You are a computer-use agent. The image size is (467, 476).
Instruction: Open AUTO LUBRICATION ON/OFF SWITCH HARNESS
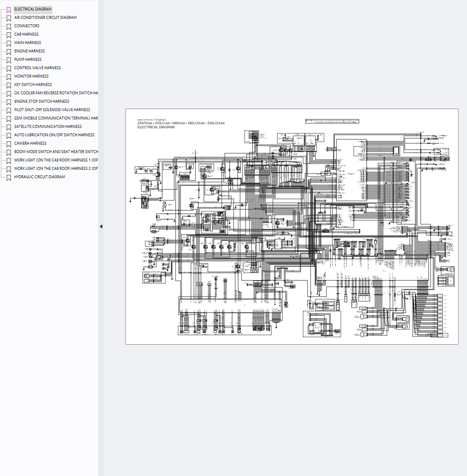[x=54, y=135]
